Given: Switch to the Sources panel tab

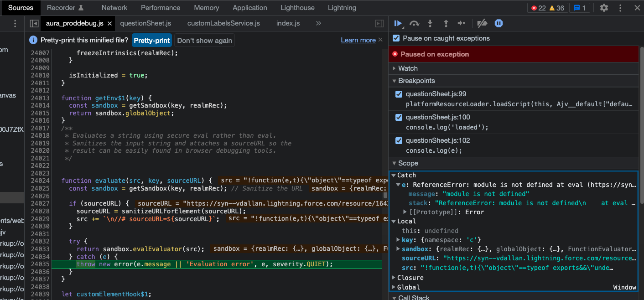Looking at the screenshot, I should click(21, 8).
